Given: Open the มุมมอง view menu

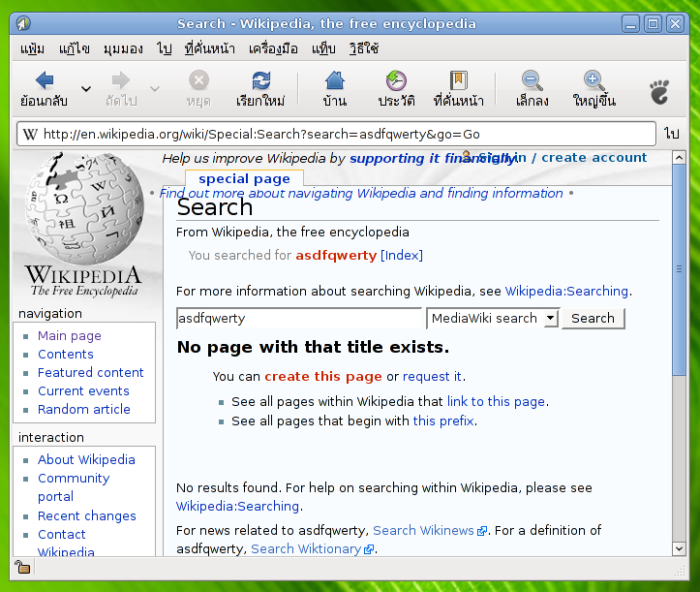Looking at the screenshot, I should pyautogui.click(x=123, y=48).
